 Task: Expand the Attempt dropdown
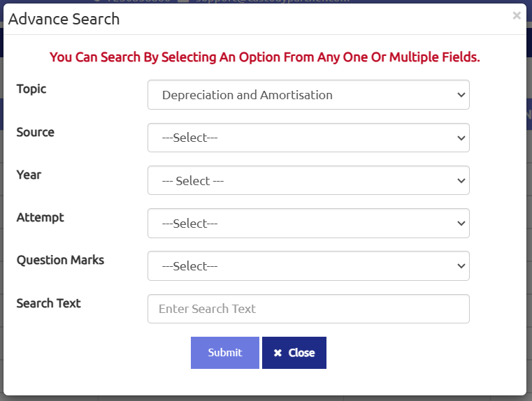coord(308,223)
